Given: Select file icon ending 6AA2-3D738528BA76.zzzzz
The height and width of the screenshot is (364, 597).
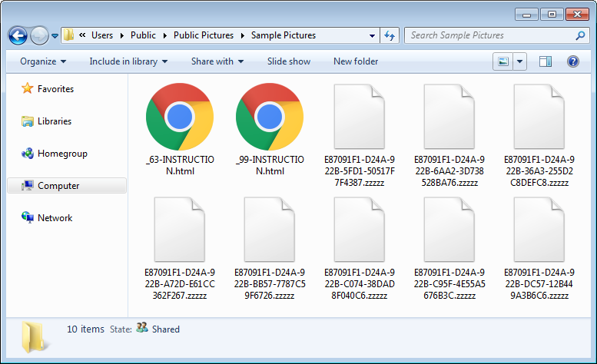Looking at the screenshot, I should tap(449, 117).
